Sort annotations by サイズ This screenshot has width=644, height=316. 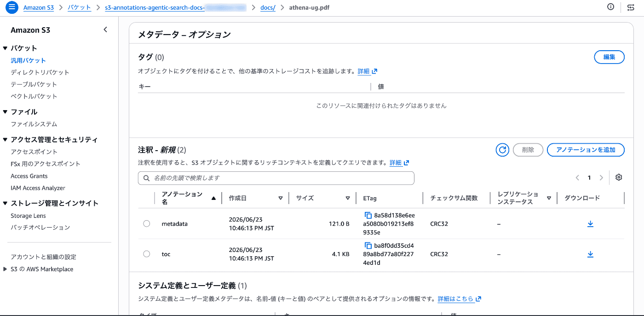(x=348, y=198)
